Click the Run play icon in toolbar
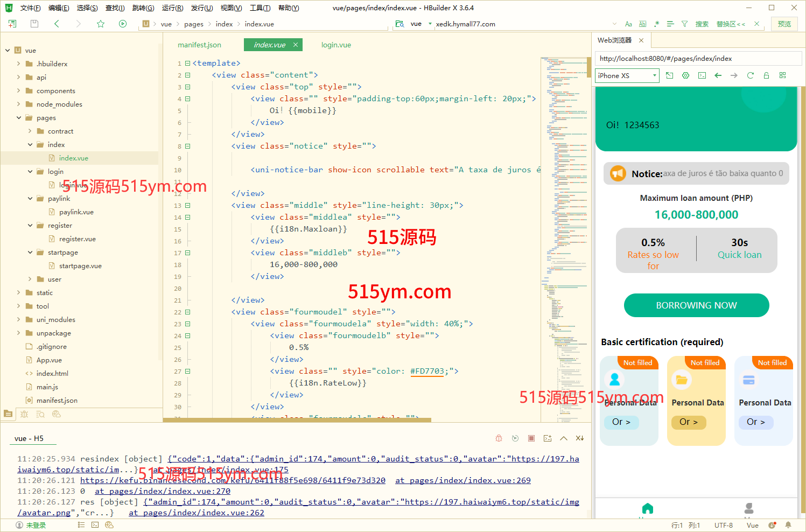Image resolution: width=806 pixels, height=532 pixels. point(123,24)
